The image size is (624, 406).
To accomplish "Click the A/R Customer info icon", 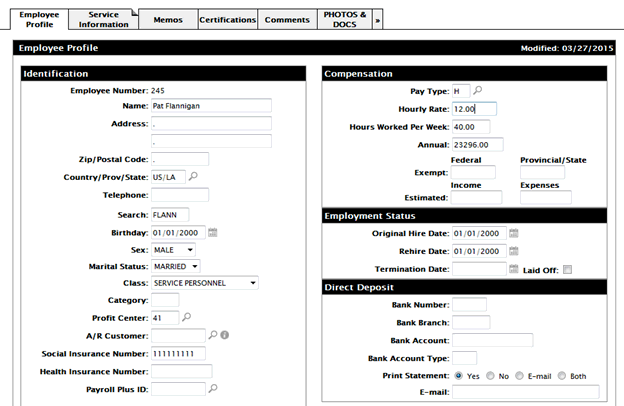I will [x=225, y=334].
